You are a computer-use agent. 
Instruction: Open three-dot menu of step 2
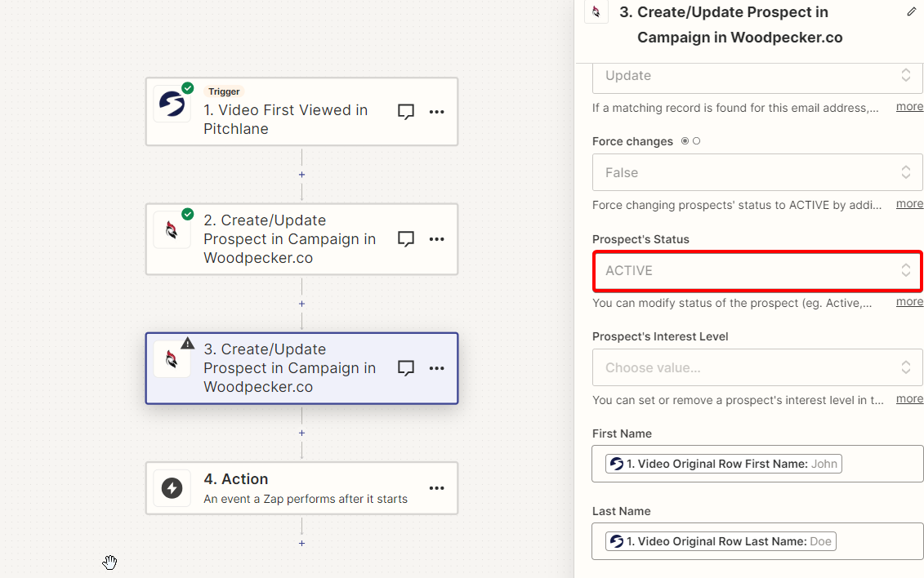pos(436,239)
